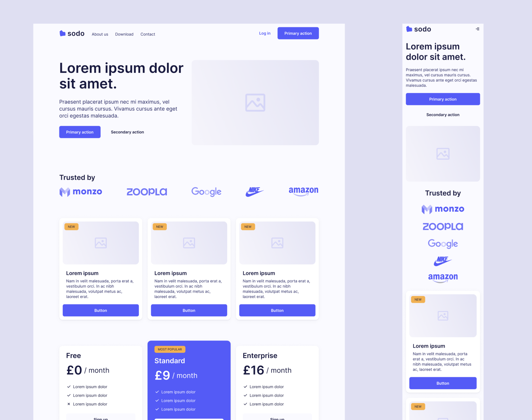Image resolution: width=532 pixels, height=420 pixels.
Task: Select the About us menu item
Action: click(x=99, y=34)
